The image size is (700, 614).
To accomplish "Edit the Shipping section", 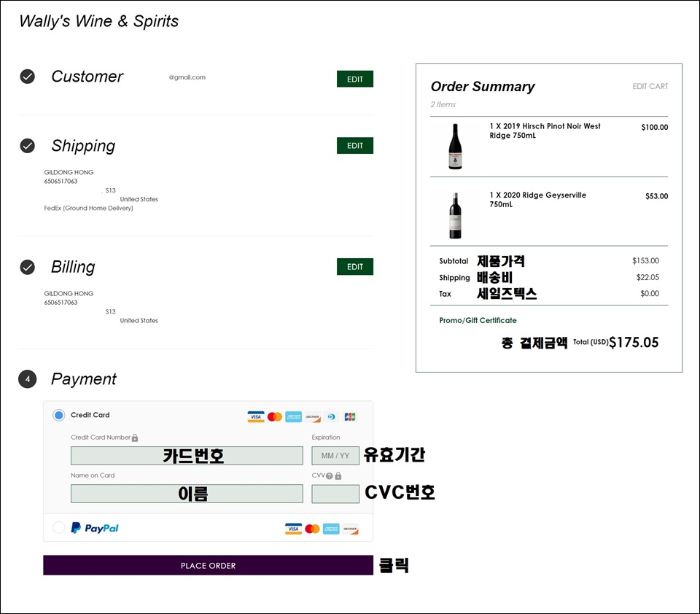I will coord(355,146).
